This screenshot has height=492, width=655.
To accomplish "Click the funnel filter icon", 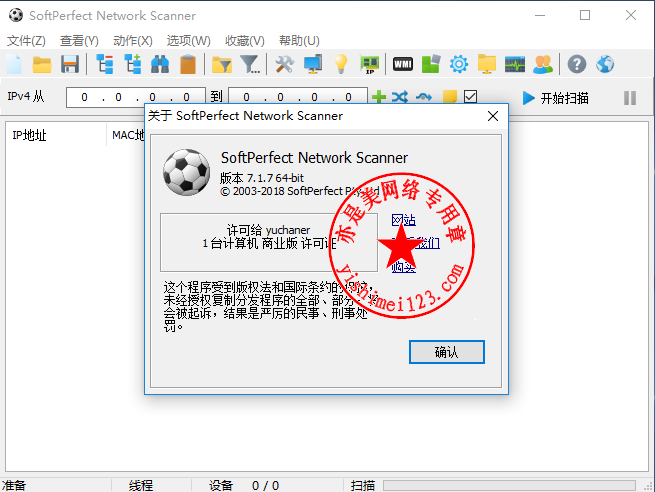I will click(x=250, y=64).
